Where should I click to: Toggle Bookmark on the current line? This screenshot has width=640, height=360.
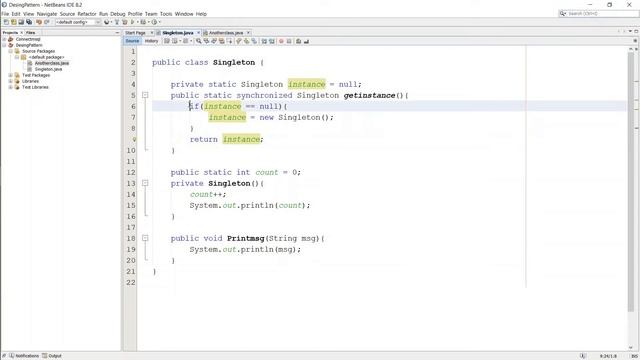coord(254,41)
